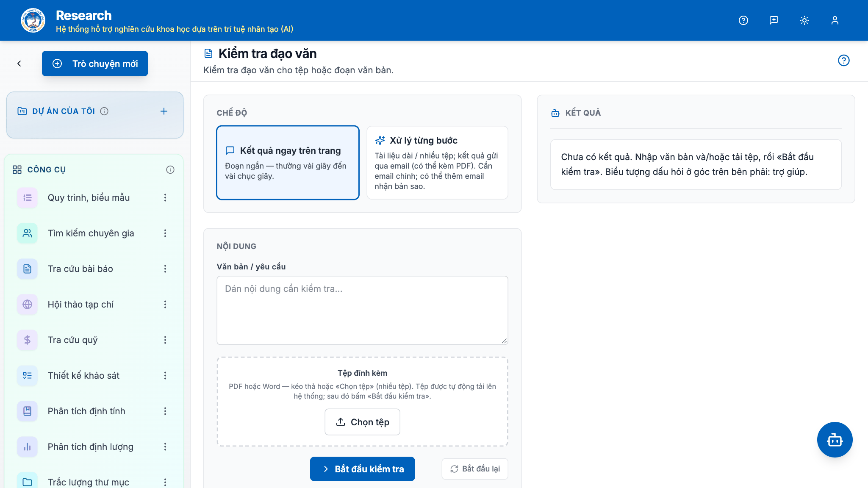Open the user account icon

(835, 20)
